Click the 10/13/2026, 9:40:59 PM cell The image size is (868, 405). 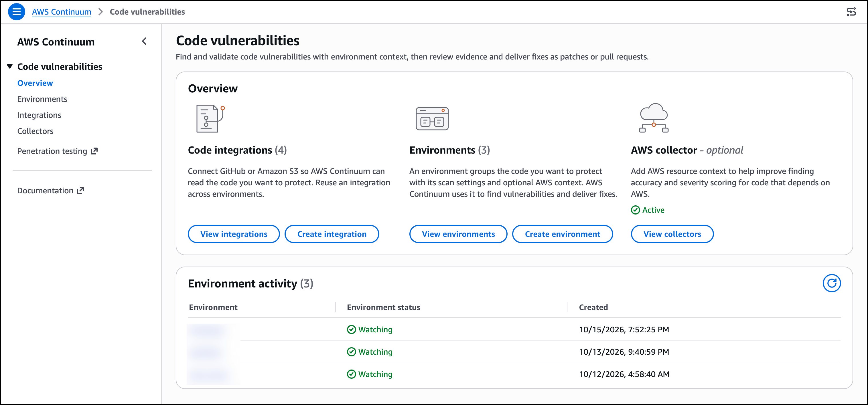pyautogui.click(x=624, y=352)
